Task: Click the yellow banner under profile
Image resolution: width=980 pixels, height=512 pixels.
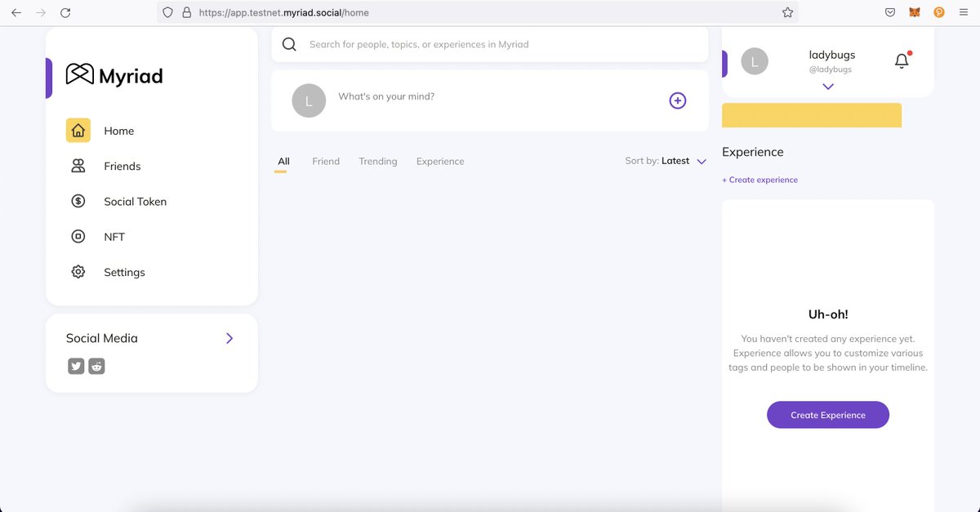Action: 812,115
